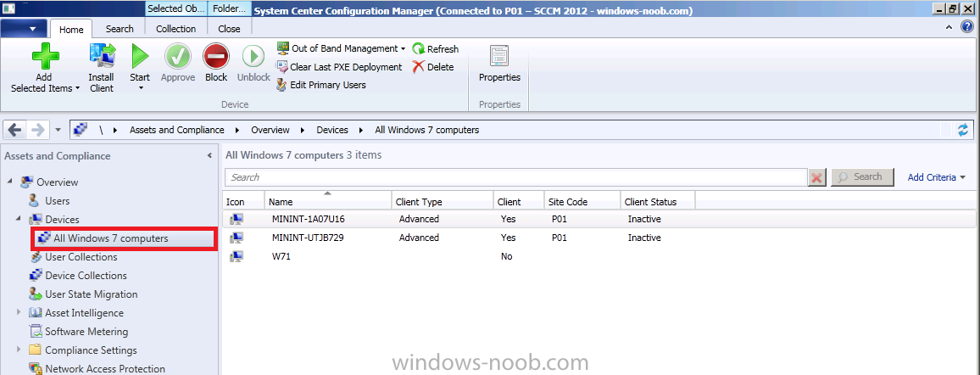This screenshot has height=375, width=980.
Task: Select Users in navigation tree
Action: pos(57,200)
